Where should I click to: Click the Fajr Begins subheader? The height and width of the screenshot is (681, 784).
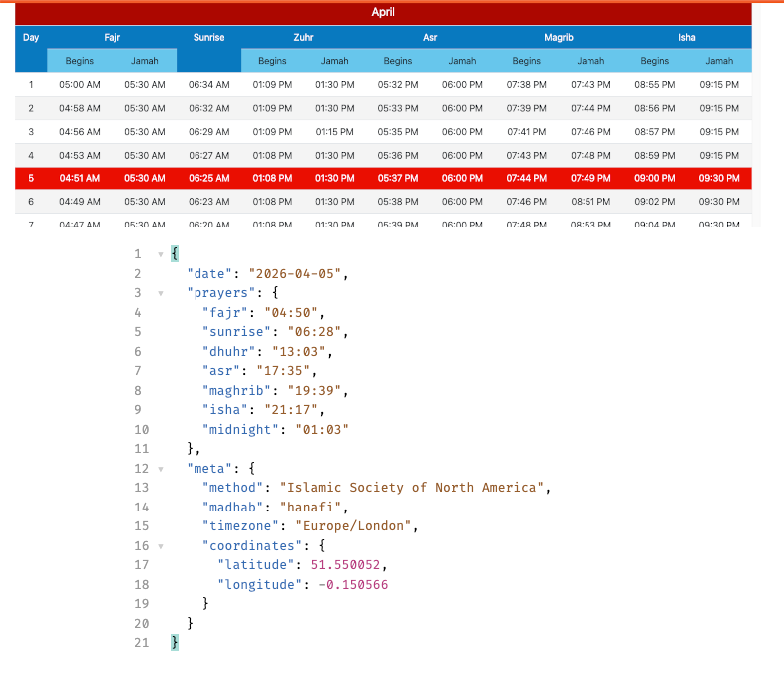[80, 61]
